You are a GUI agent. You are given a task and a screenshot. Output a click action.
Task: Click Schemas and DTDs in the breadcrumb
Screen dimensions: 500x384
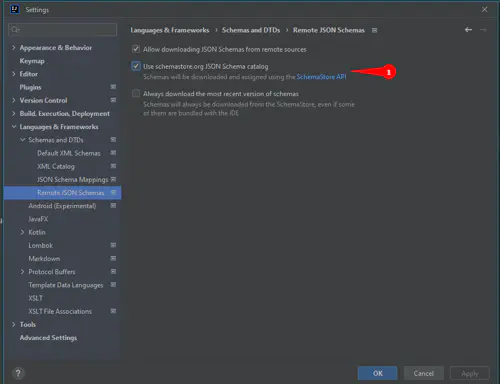[251, 30]
